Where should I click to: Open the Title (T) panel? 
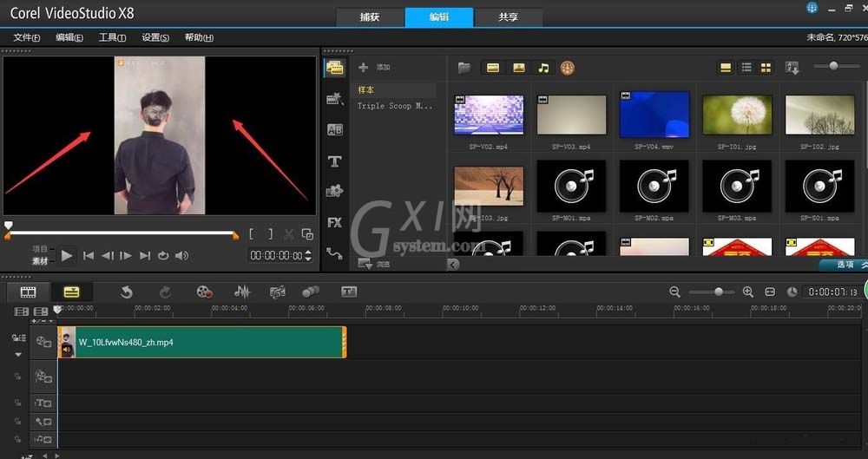pos(334,161)
